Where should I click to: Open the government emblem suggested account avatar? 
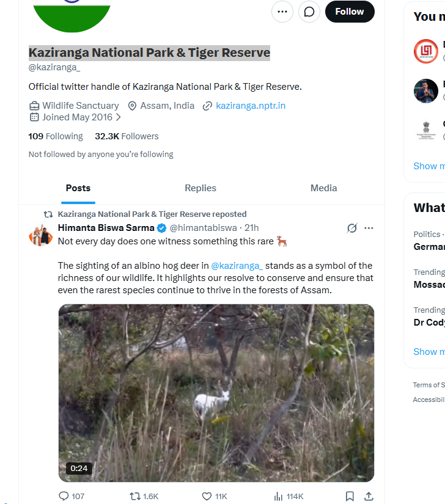425,131
